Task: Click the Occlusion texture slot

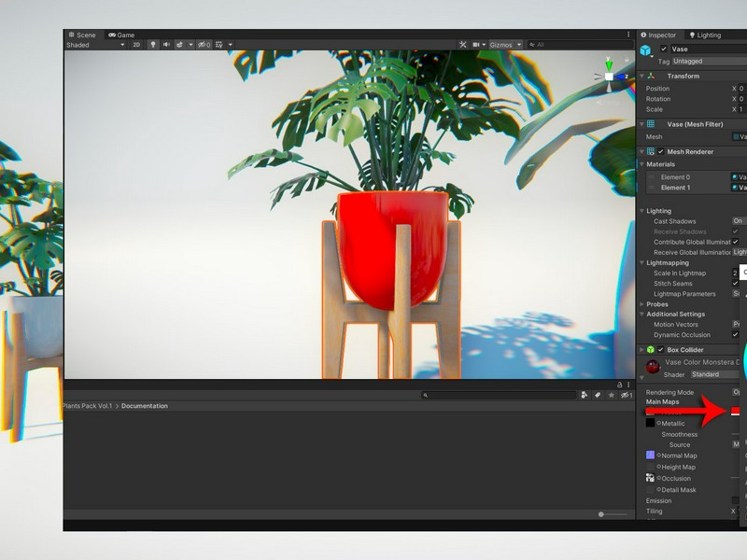Action: point(650,478)
